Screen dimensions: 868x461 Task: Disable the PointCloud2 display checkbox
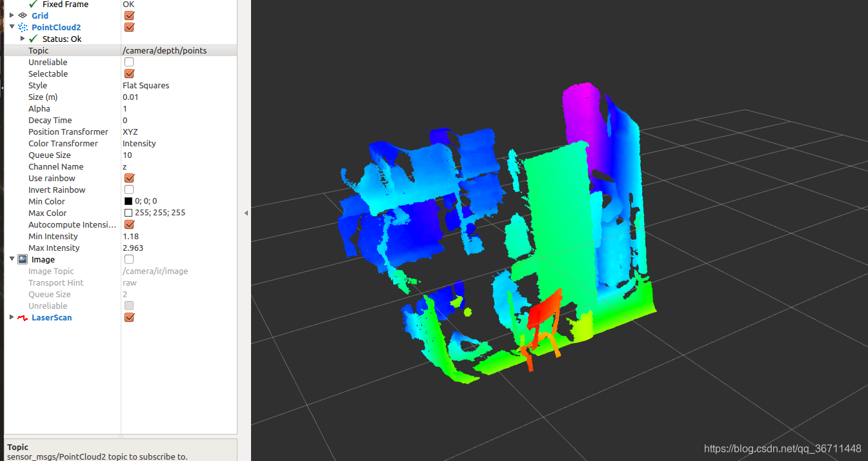129,27
